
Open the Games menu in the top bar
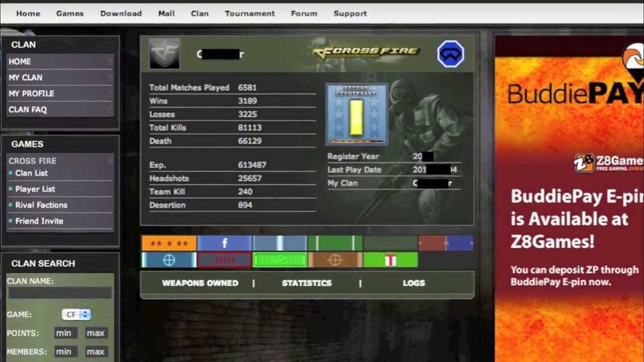click(70, 14)
